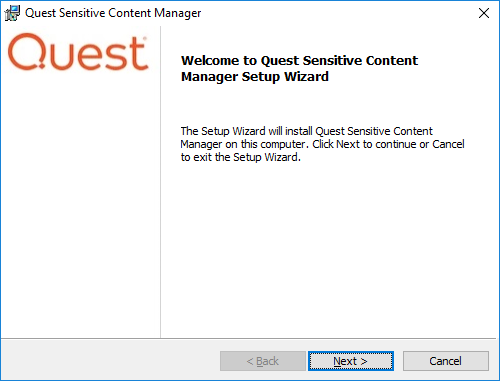Click the grayed-out < Back button
This screenshot has height=381, width=500.
[263, 361]
